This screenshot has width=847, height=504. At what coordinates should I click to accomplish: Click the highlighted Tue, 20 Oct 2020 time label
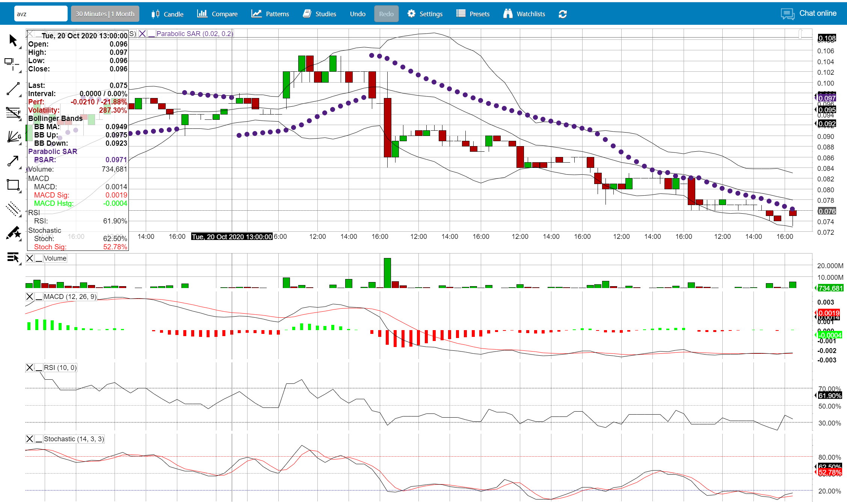pos(232,237)
